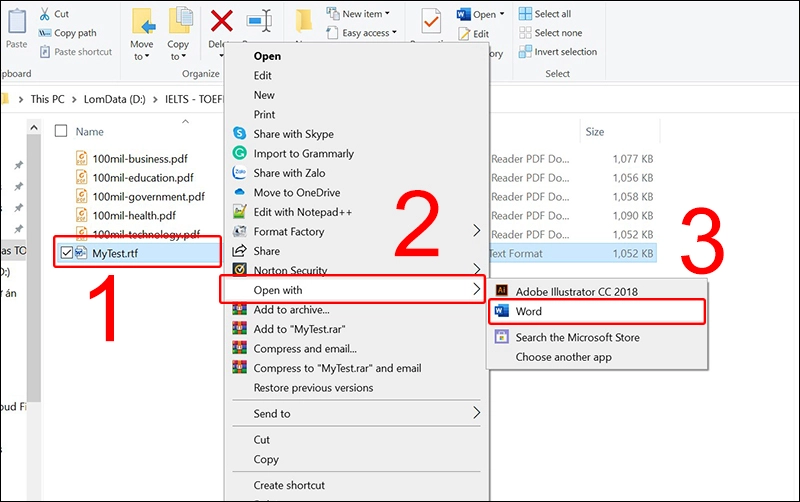Toggle the select-all checkbox beside Name
This screenshot has width=800, height=502.
(x=61, y=131)
